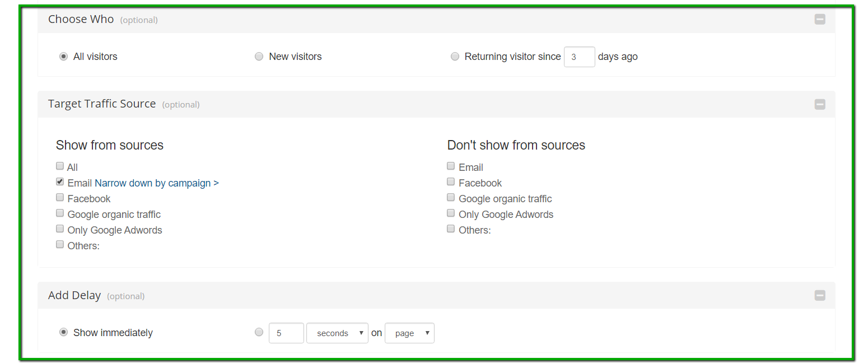Collapse the Add Delay section

coord(820,295)
